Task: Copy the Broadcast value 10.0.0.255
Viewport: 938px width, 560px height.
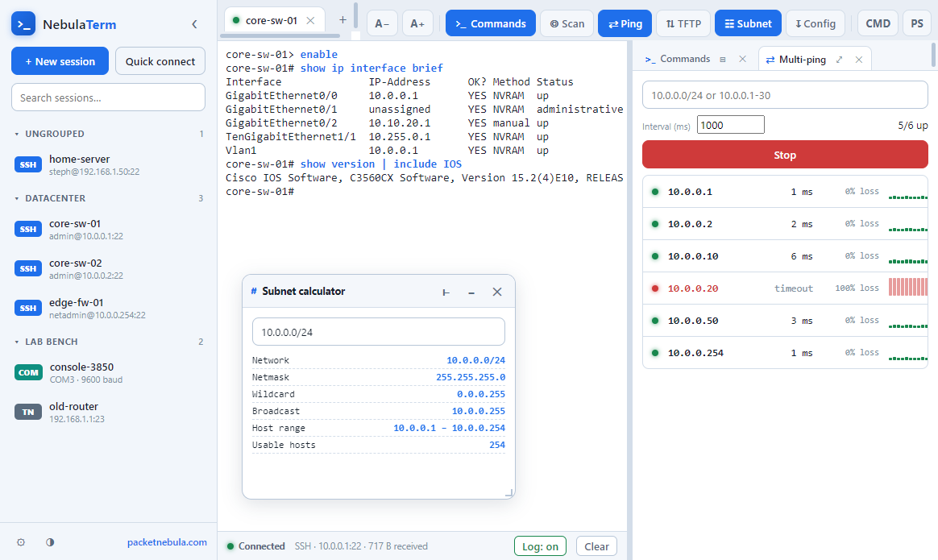Action: 478,411
